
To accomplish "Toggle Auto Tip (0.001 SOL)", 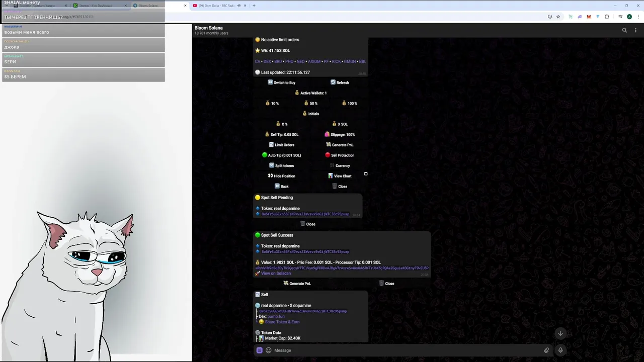I will [282, 155].
